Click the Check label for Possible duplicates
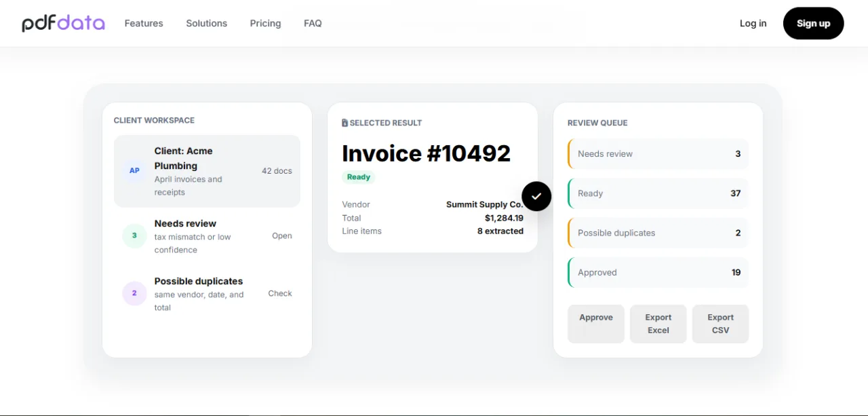 pos(280,293)
